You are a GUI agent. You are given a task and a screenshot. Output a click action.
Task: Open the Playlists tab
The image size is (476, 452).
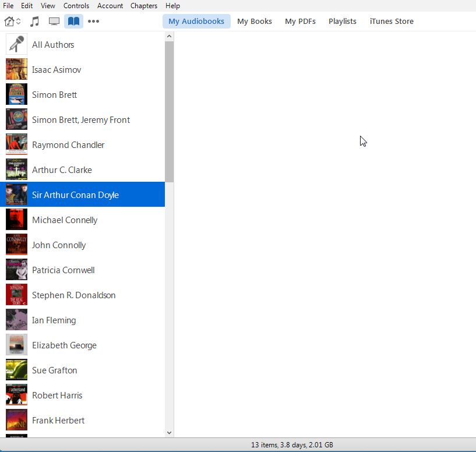coord(343,21)
